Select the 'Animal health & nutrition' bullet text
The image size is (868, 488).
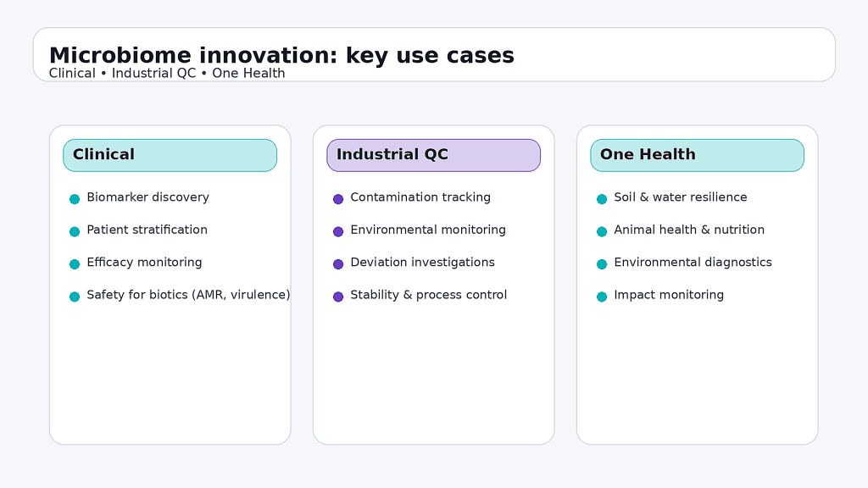(689, 230)
